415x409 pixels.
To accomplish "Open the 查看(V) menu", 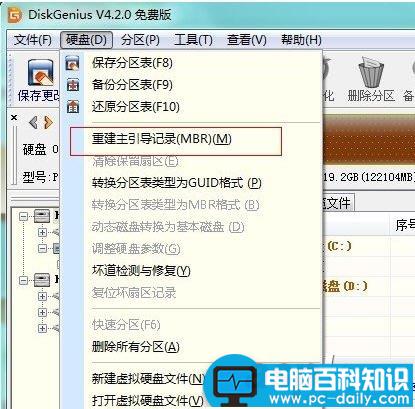I will click(247, 40).
